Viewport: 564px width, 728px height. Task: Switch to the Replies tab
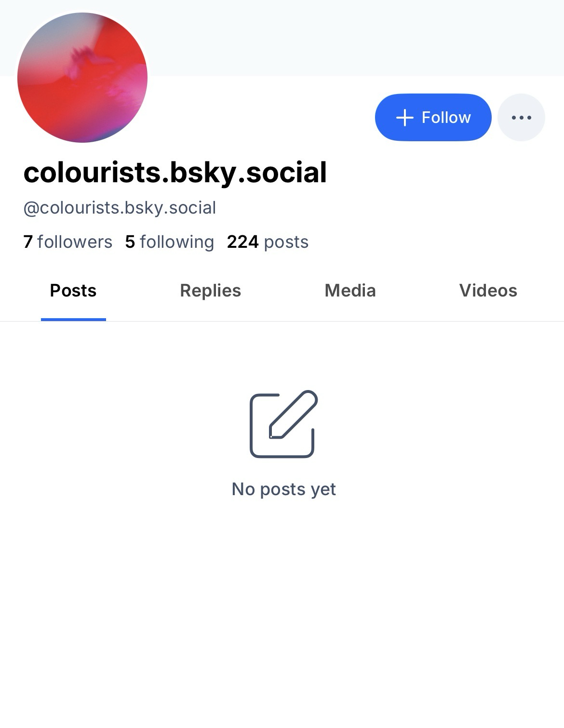(x=210, y=291)
